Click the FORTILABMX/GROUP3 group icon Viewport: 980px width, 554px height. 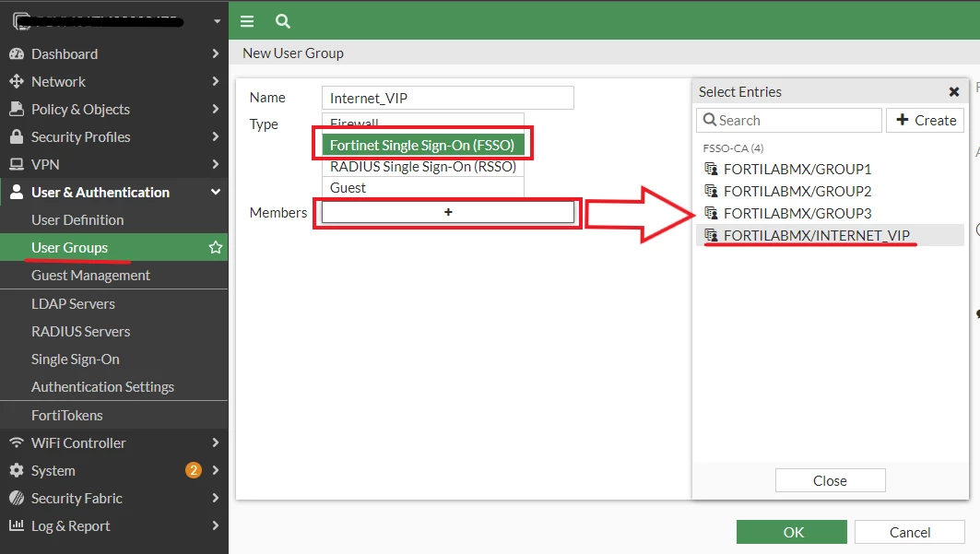(x=711, y=213)
